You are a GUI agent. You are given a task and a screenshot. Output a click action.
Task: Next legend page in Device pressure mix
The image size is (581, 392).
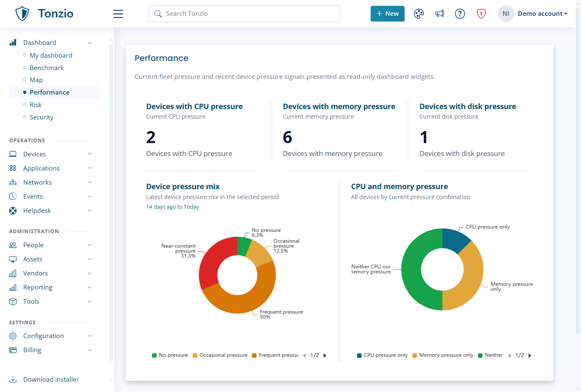pyautogui.click(x=325, y=355)
